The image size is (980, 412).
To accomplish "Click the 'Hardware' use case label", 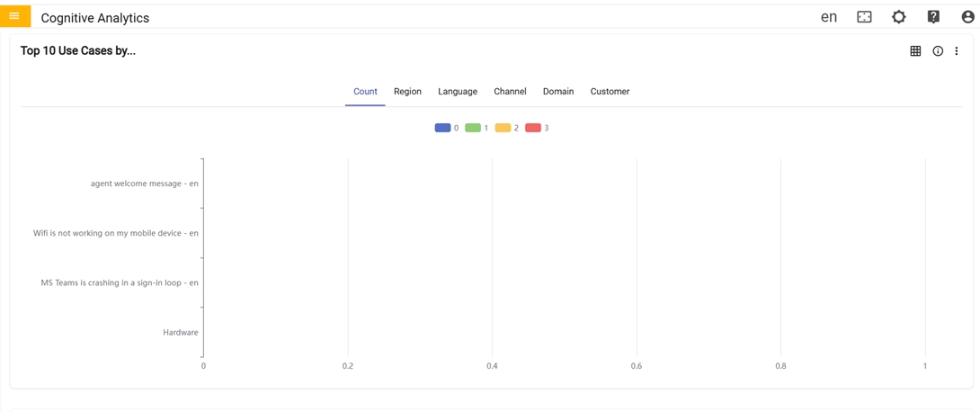I will tap(181, 333).
